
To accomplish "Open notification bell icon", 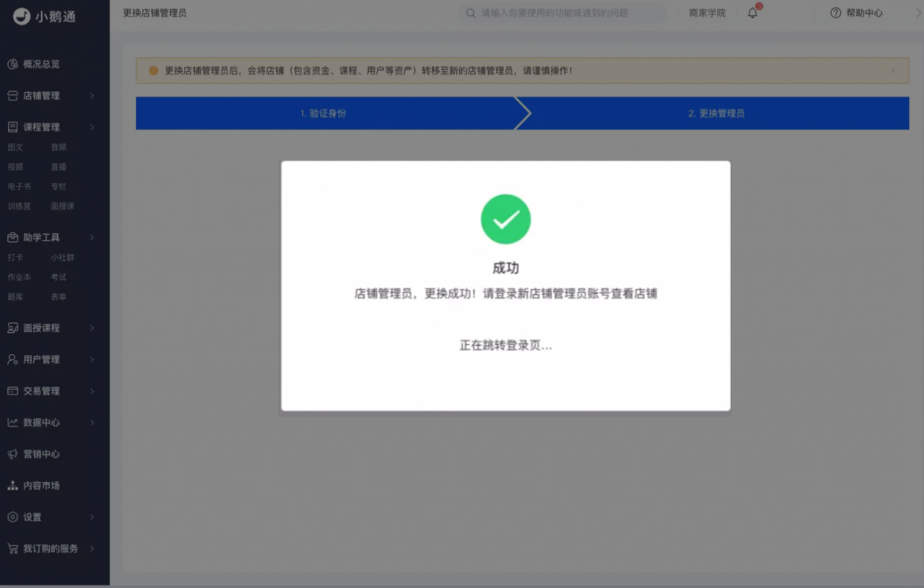I will [x=752, y=13].
